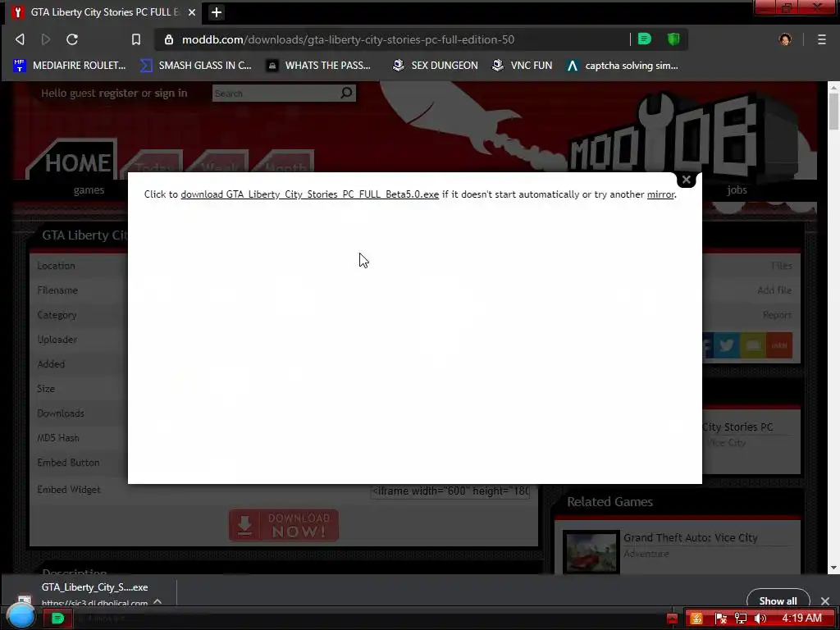Click the page scrollbar down arrow

coord(833,568)
